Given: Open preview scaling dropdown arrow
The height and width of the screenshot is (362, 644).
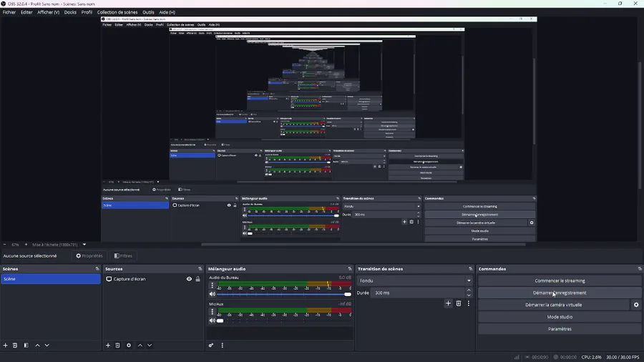Looking at the screenshot, I should (x=84, y=245).
